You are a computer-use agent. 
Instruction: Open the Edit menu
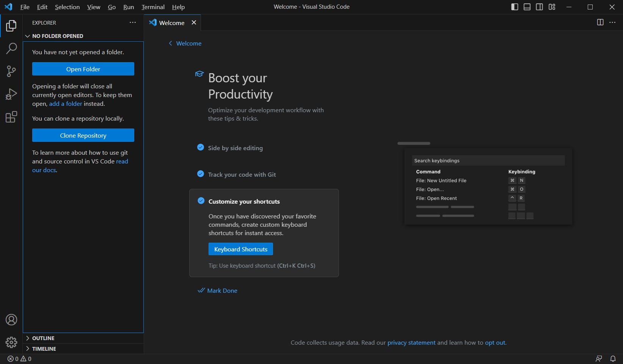(x=42, y=7)
